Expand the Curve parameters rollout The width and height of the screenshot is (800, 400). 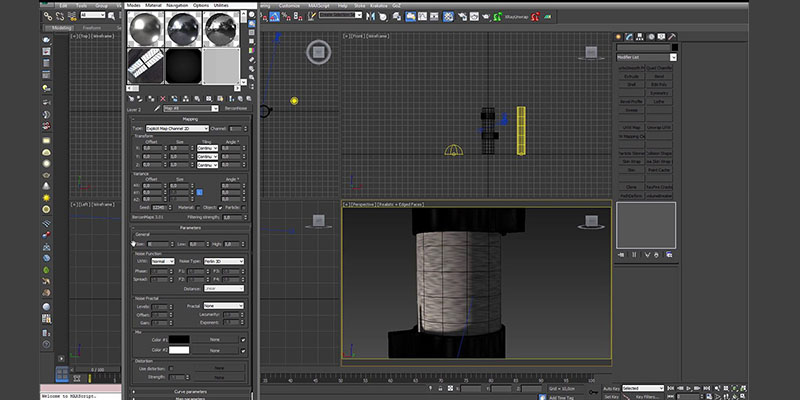[x=190, y=391]
